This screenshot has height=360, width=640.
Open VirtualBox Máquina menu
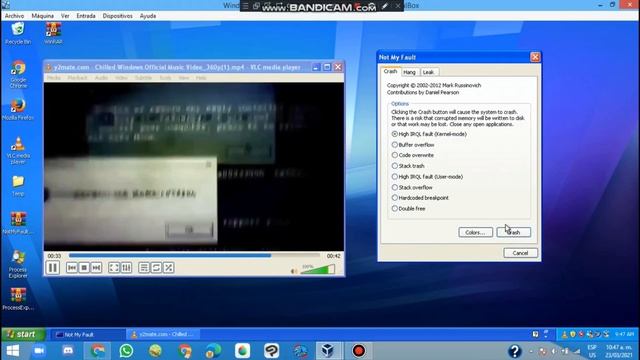(x=42, y=16)
